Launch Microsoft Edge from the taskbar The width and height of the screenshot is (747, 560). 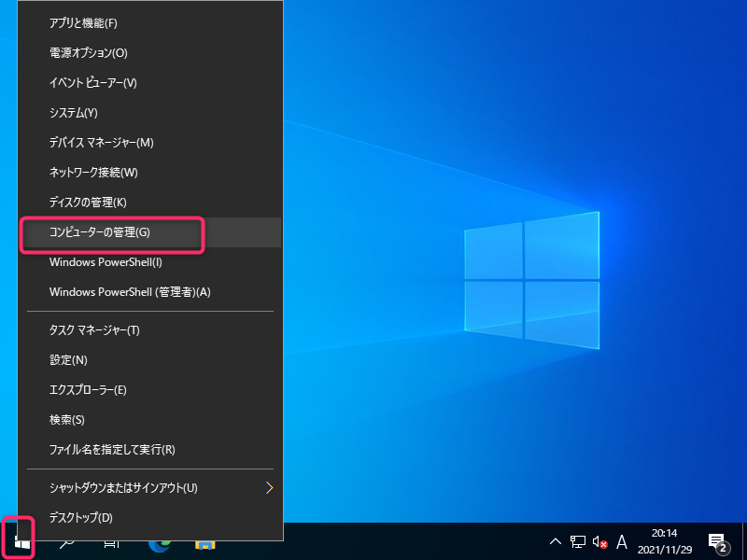tap(159, 544)
